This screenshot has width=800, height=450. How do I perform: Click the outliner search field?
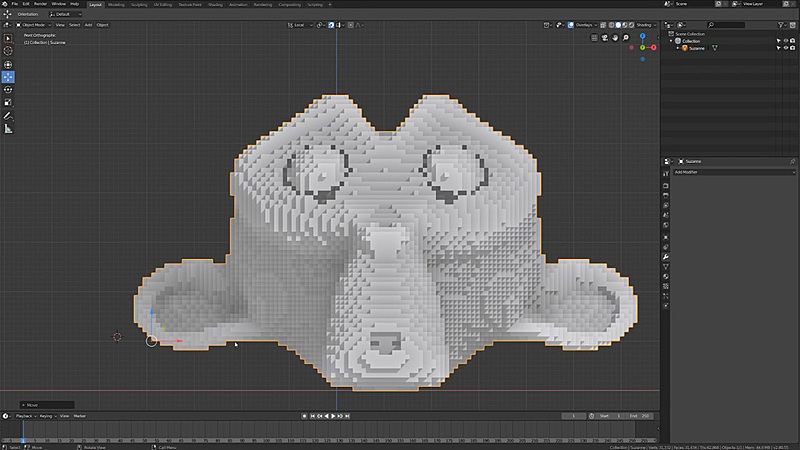point(726,25)
